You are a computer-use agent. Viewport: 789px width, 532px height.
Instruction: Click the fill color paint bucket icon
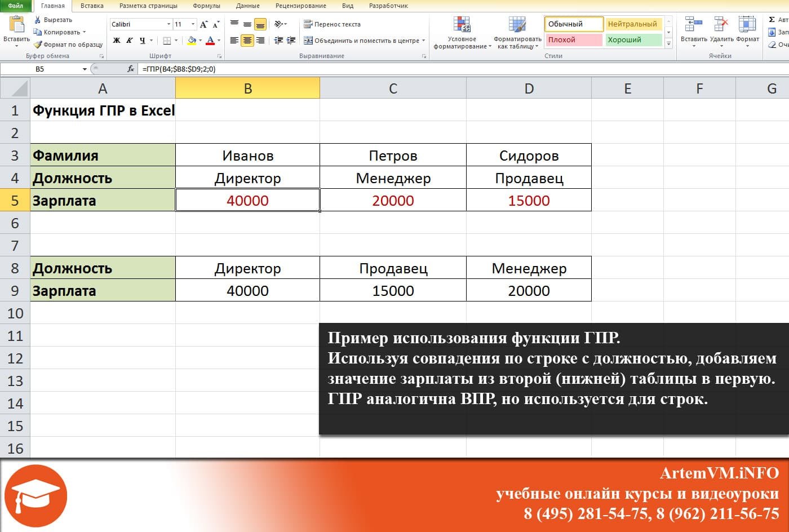click(x=192, y=41)
